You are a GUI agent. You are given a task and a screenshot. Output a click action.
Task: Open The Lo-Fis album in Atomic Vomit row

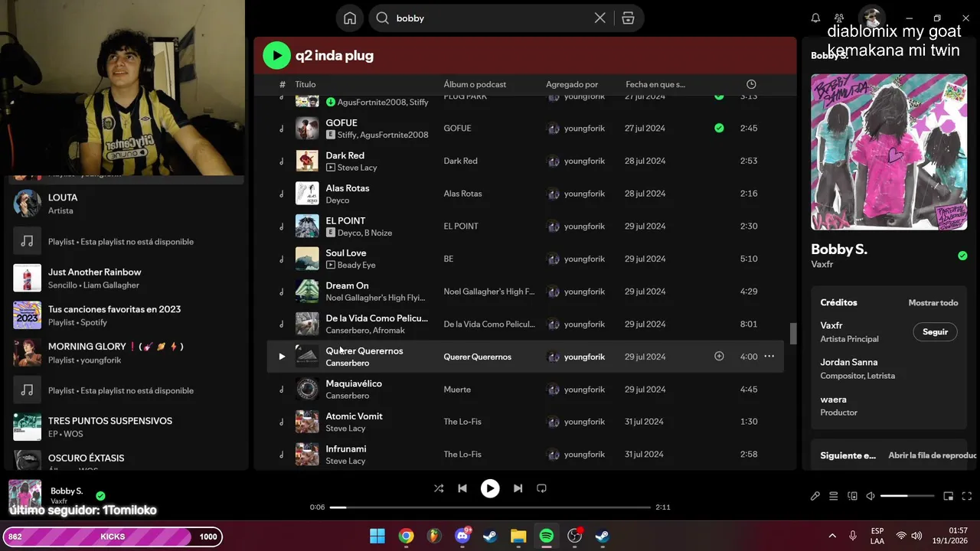click(462, 422)
